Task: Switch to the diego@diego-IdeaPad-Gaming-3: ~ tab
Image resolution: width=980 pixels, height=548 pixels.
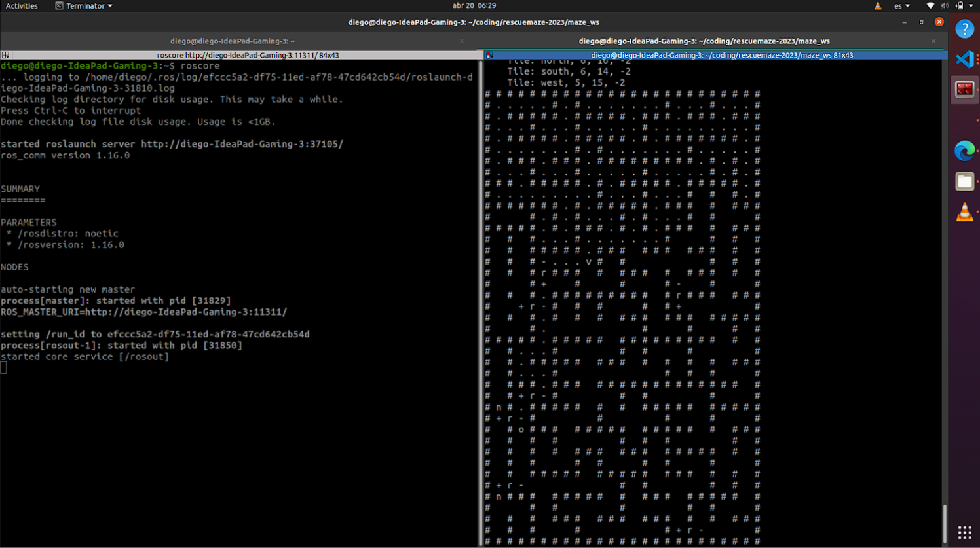Action: click(x=233, y=41)
